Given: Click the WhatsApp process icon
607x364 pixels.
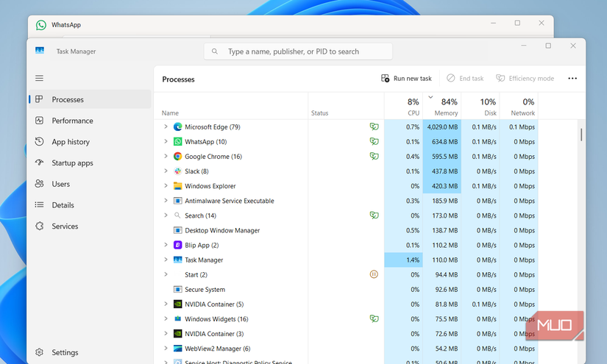Looking at the screenshot, I should click(178, 142).
